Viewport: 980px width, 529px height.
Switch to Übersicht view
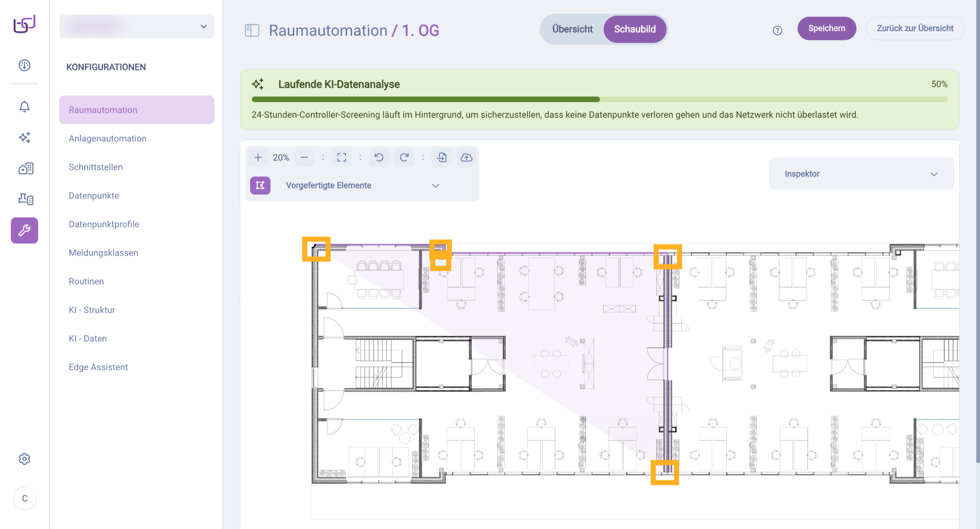pyautogui.click(x=572, y=29)
